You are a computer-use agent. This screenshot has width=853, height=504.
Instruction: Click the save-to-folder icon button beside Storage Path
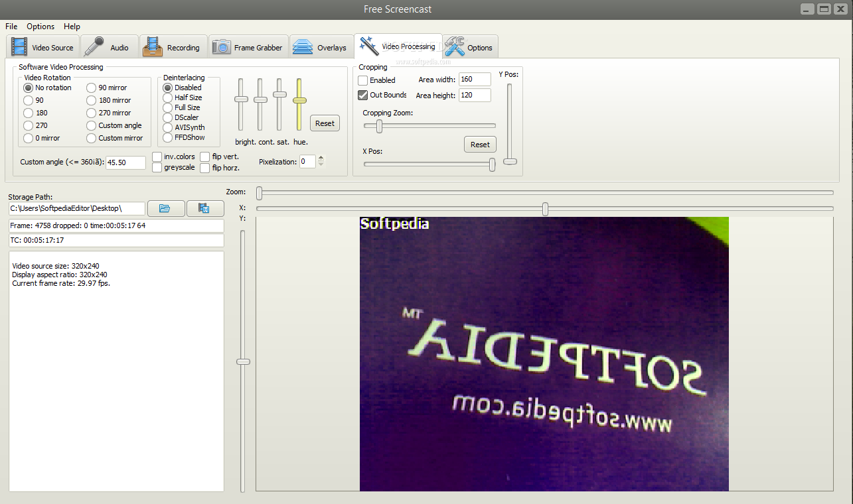(204, 208)
